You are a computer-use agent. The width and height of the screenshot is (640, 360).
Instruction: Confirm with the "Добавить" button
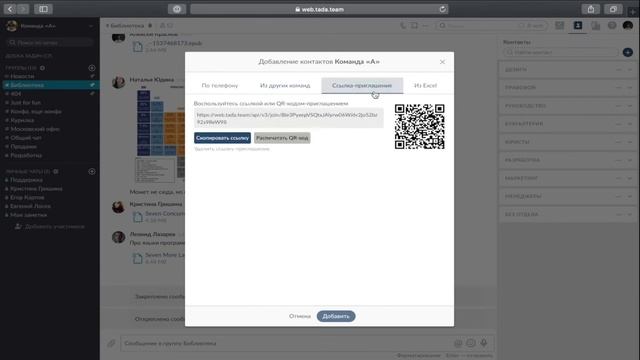click(336, 316)
